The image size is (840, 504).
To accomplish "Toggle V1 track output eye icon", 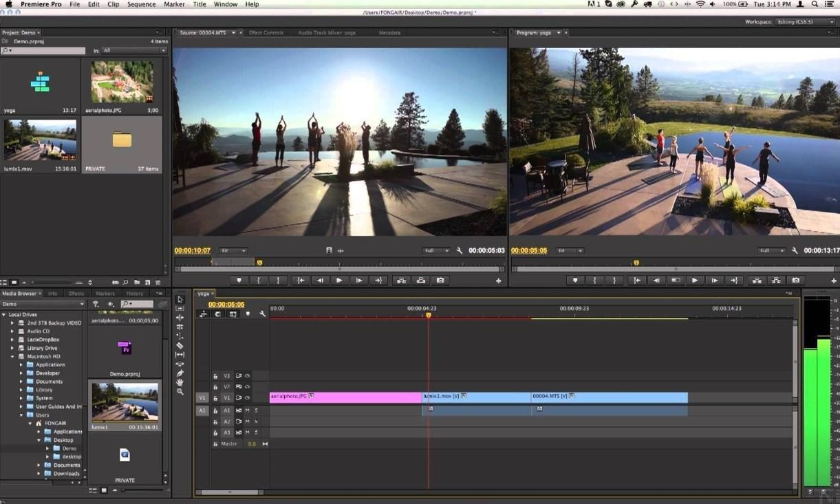I will click(x=247, y=398).
